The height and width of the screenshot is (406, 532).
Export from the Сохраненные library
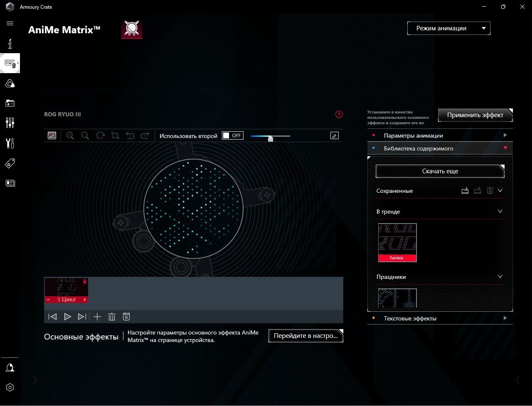tap(478, 190)
